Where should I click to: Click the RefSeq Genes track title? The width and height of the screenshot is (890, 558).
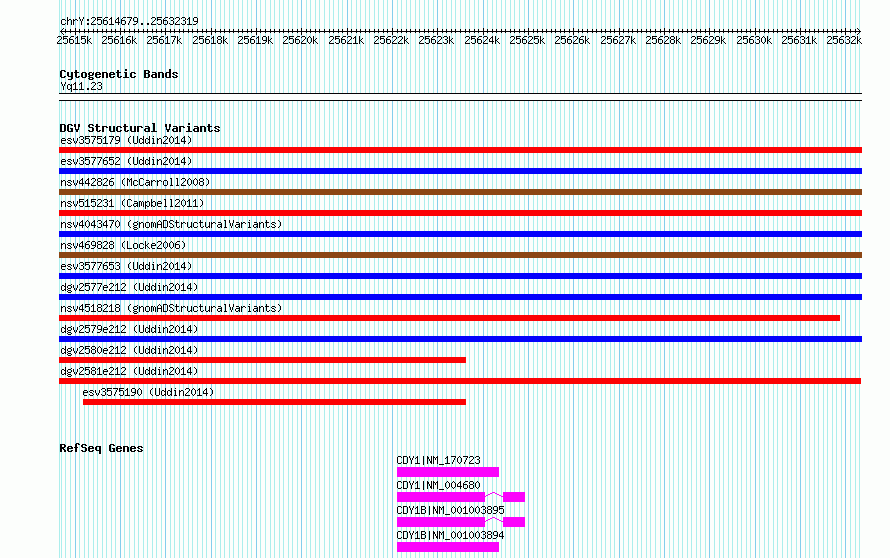tap(101, 448)
